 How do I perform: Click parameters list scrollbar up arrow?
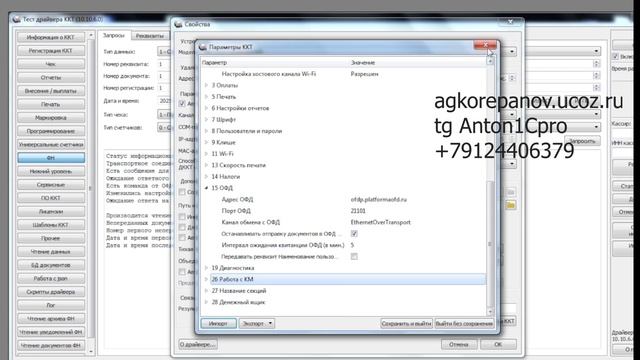click(x=490, y=61)
